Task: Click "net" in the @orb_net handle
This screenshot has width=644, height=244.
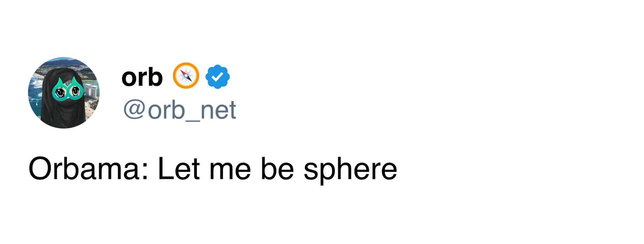Action: click(x=219, y=110)
